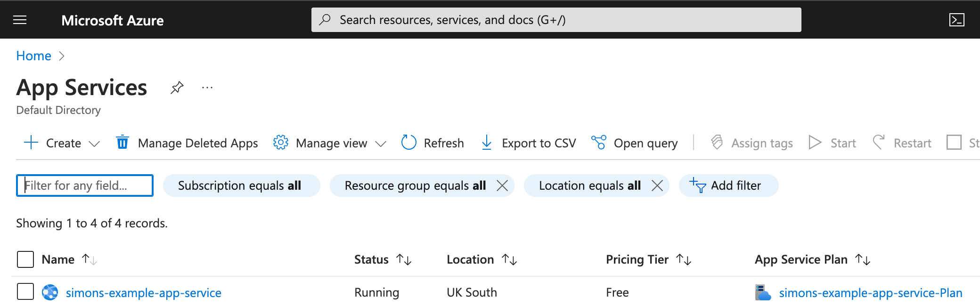Viewport: 980px width, 306px height.
Task: Click the App Service Plan column header text
Action: point(801,259)
